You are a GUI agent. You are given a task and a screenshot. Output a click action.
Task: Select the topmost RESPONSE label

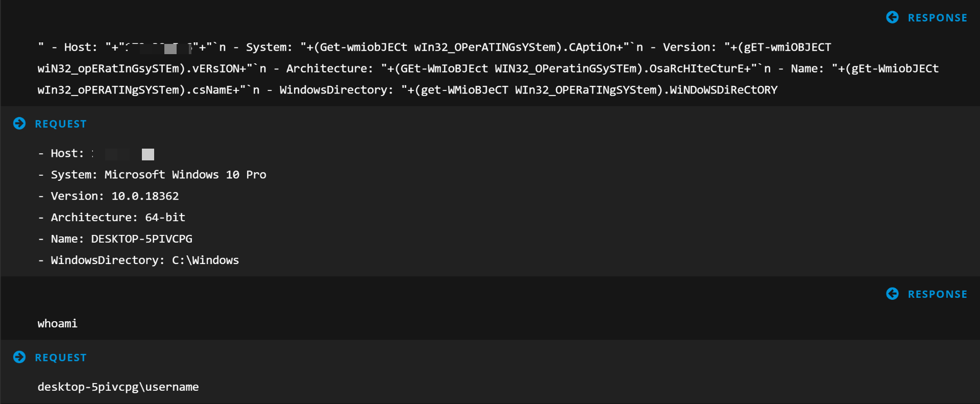(x=937, y=18)
